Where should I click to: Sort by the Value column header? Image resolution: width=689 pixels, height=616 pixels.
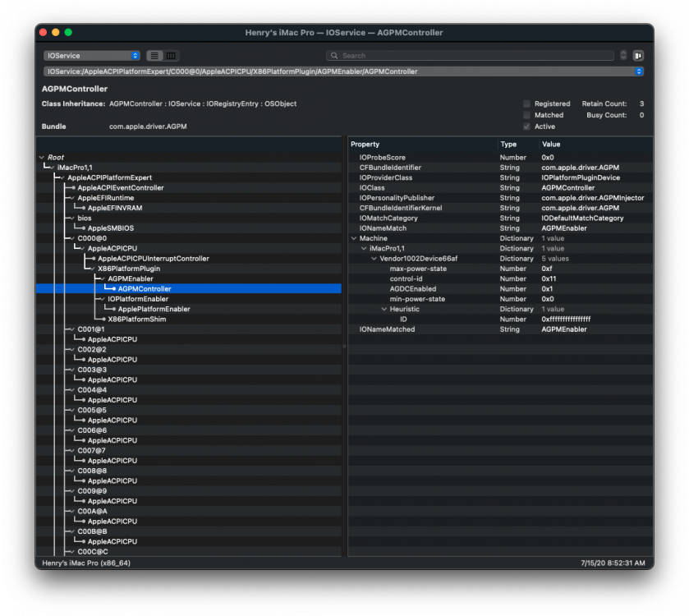tap(595, 144)
